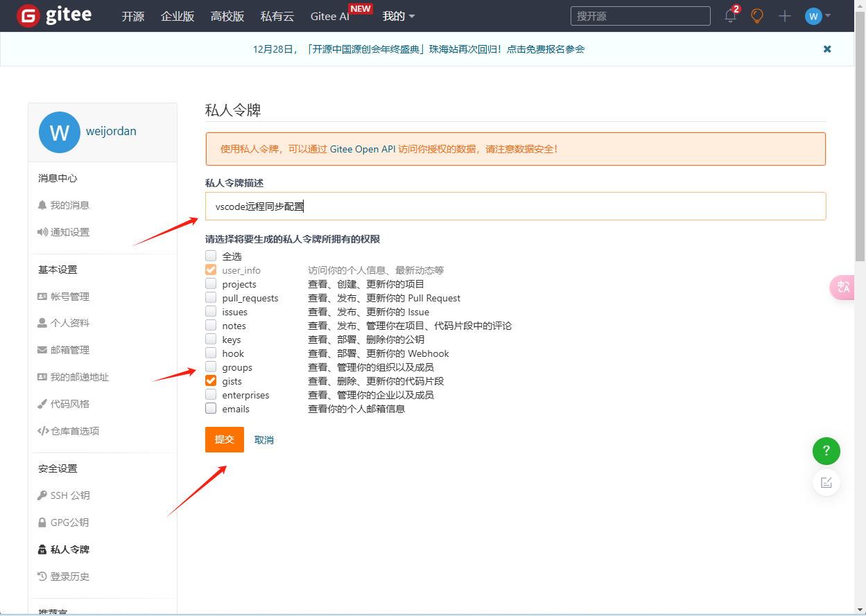Check the 全选 select-all checkbox
866x616 pixels.
click(211, 256)
